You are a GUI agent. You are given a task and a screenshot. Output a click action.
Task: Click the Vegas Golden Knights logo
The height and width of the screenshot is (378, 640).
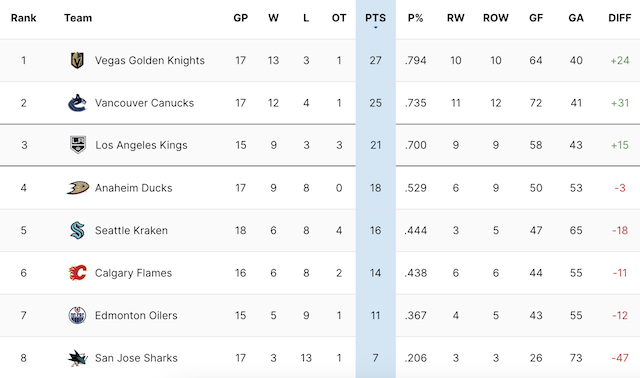77,60
